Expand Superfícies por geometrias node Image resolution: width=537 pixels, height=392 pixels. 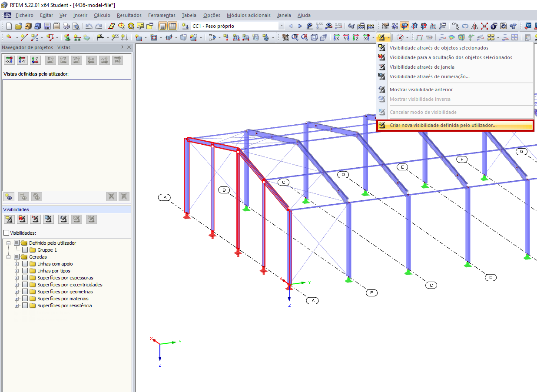pos(17,292)
